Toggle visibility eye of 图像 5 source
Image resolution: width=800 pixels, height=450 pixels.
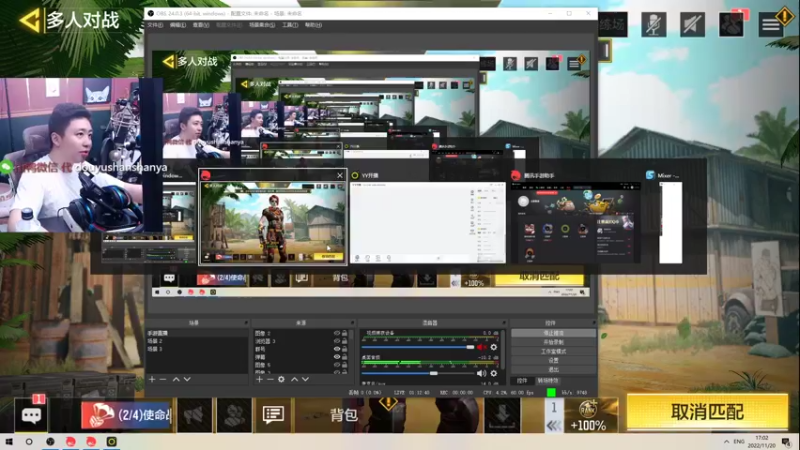tap(337, 365)
